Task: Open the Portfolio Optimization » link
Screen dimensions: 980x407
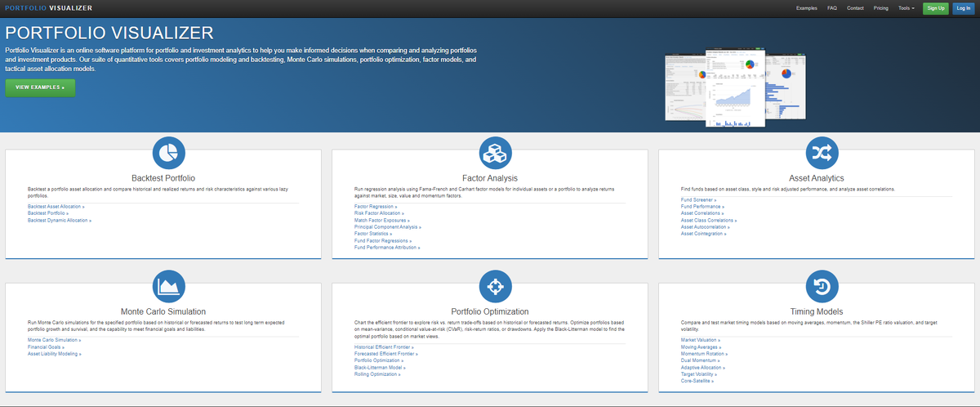Action: coord(380,360)
